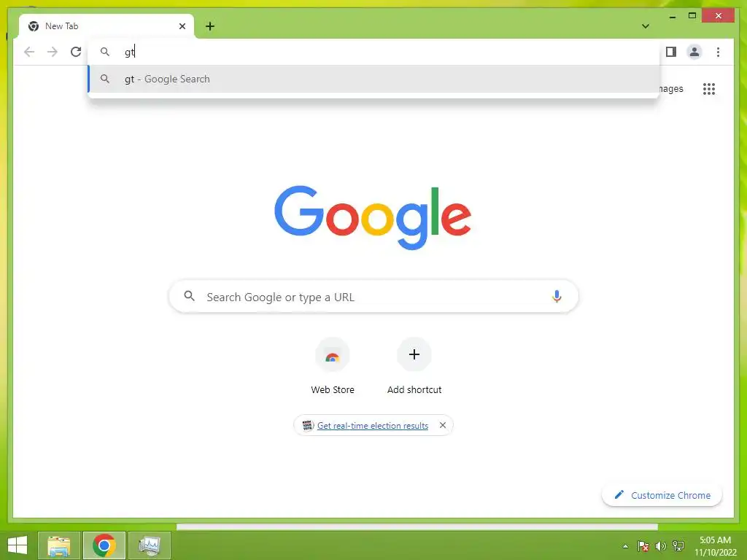Open the system monitor taskbar app
747x560 pixels.
(150, 545)
